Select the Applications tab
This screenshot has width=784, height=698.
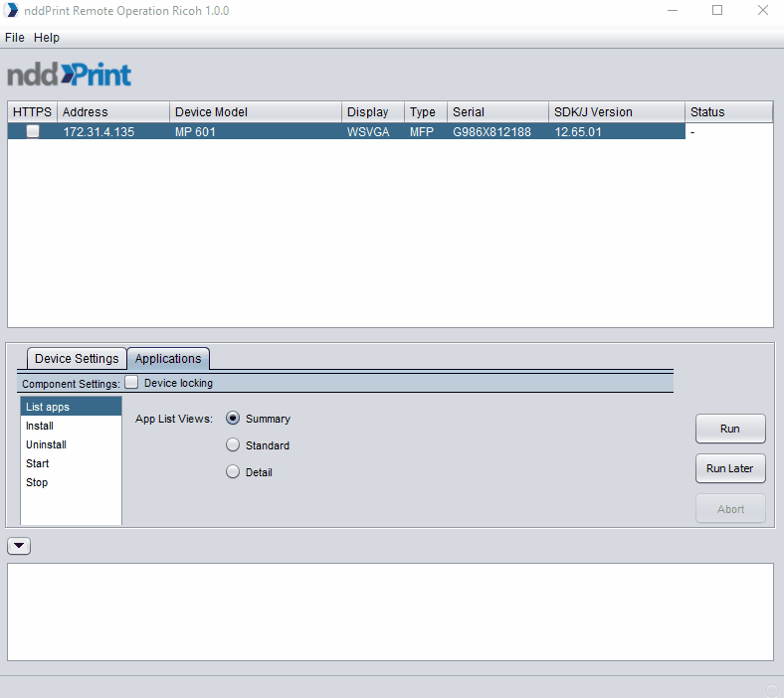(168, 359)
